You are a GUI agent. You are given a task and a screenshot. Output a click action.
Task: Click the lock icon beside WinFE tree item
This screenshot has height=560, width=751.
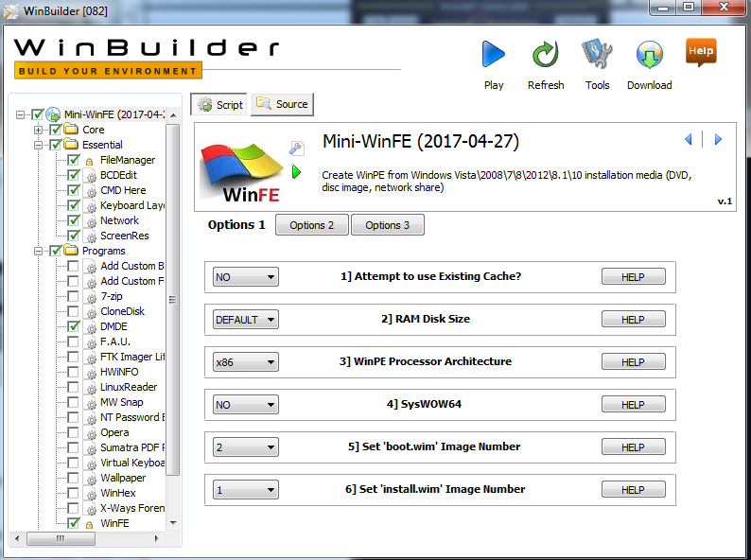point(89,524)
